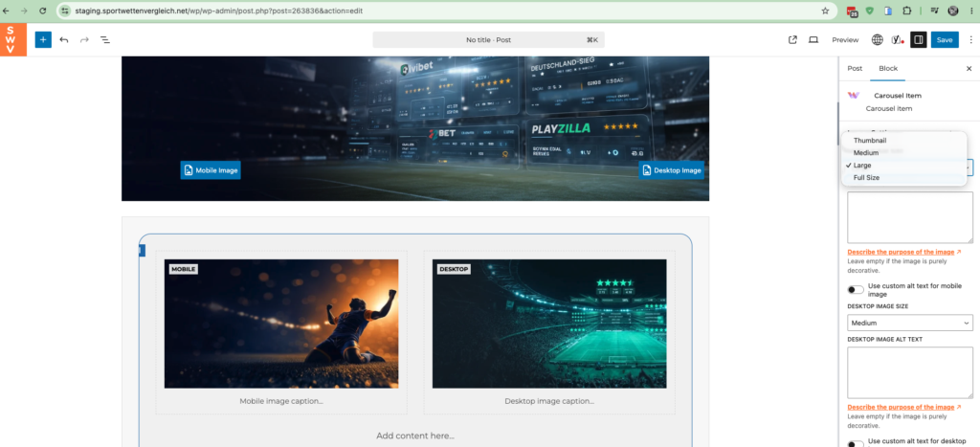Screen dimensions: 980x447
Task: Open the Desktop Image Size dropdown
Action: pyautogui.click(x=910, y=323)
